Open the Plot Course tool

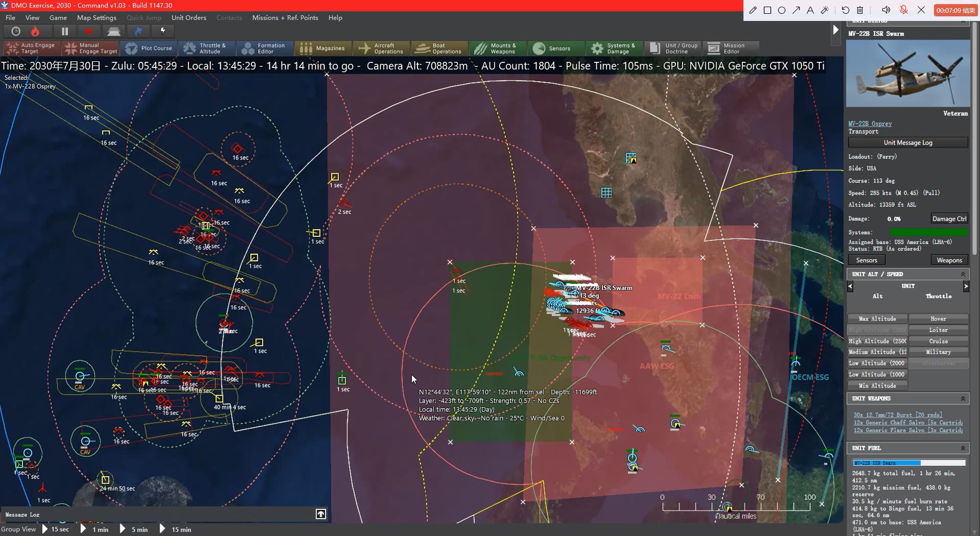149,48
